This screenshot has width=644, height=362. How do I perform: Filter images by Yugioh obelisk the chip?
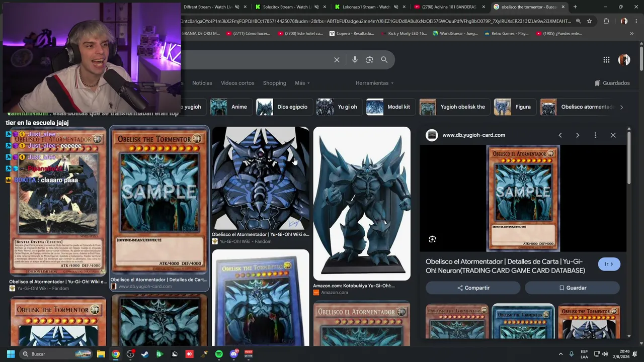[x=454, y=107]
